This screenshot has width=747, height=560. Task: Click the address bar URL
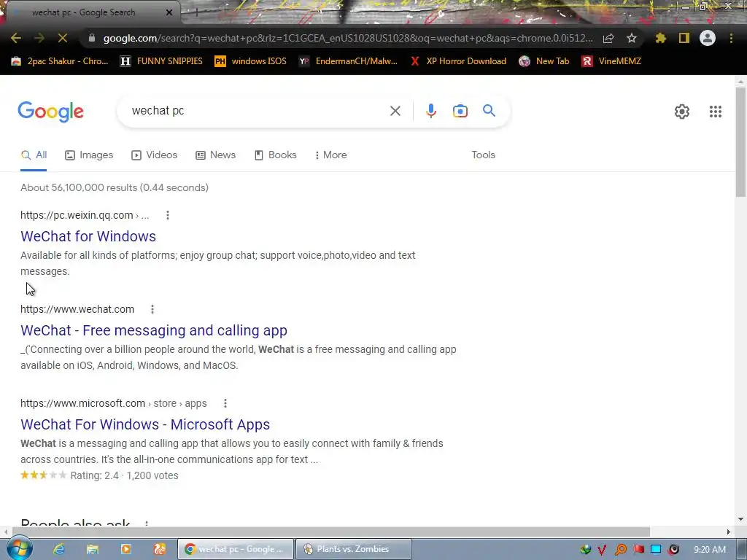coord(348,38)
